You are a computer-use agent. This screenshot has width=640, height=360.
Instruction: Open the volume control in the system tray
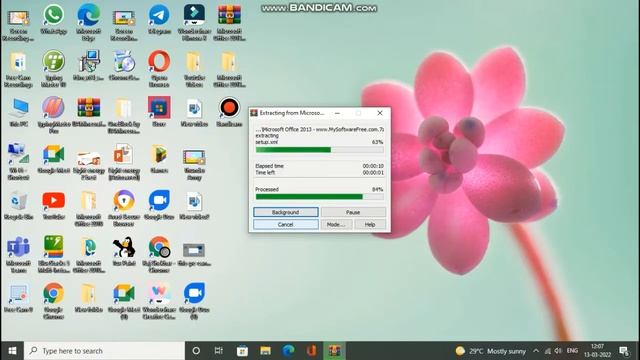coord(558,351)
